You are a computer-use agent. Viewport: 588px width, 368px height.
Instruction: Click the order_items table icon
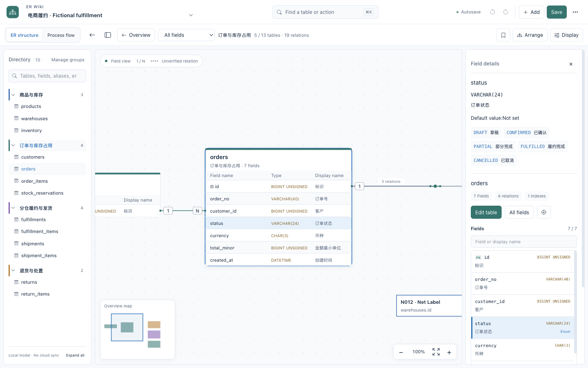16,181
